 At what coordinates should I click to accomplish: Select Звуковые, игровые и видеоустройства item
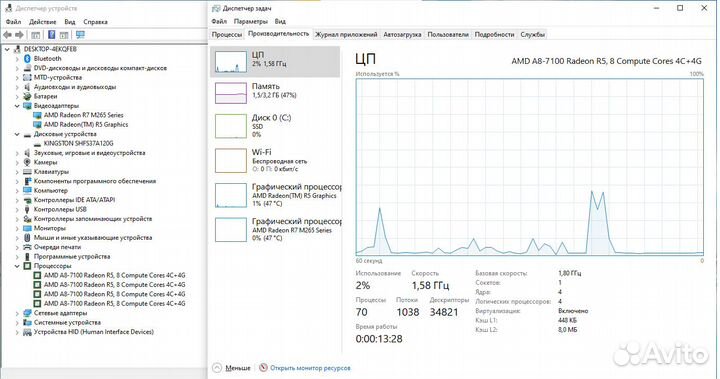point(90,153)
